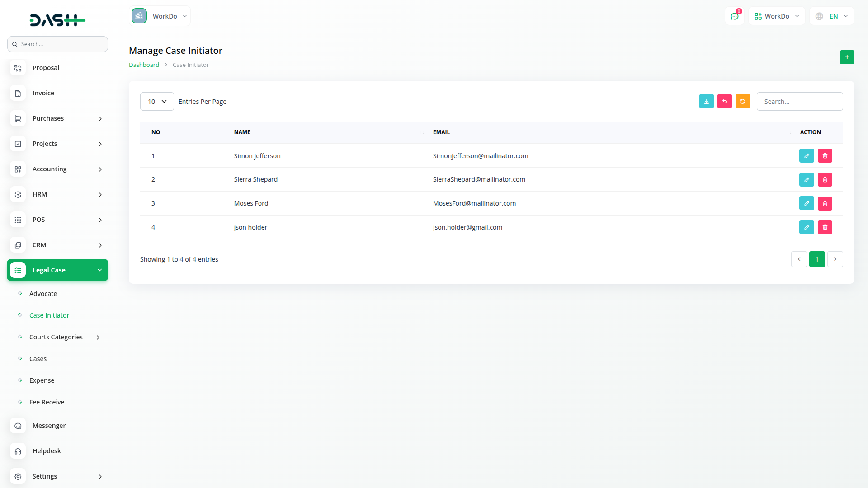This screenshot has height=488, width=868.
Task: Go to previous page of results
Action: pos(799,259)
